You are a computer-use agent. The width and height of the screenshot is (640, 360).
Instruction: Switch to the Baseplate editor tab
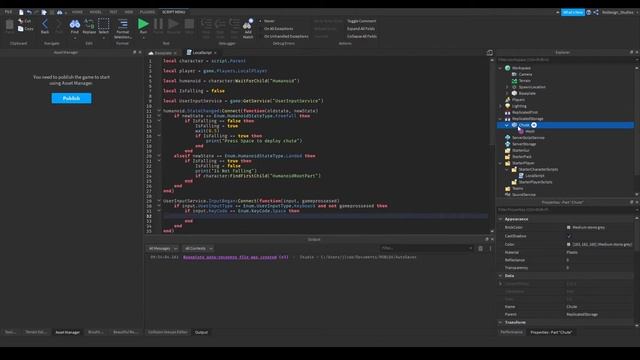click(162, 53)
